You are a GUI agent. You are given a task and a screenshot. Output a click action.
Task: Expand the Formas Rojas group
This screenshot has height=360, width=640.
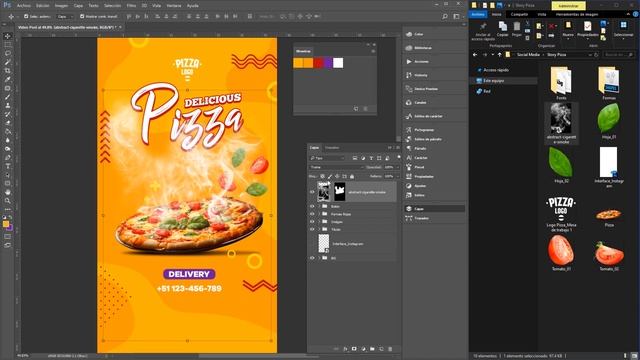319,214
